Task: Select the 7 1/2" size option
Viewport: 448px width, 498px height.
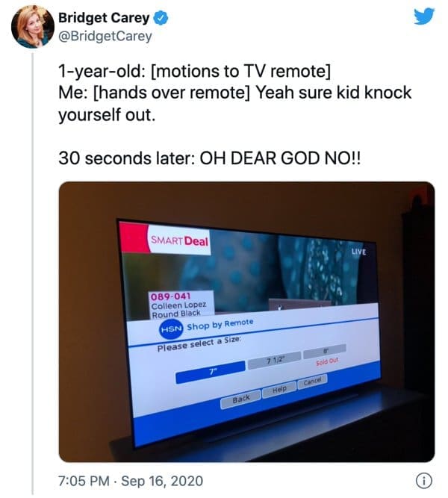Action: (274, 361)
